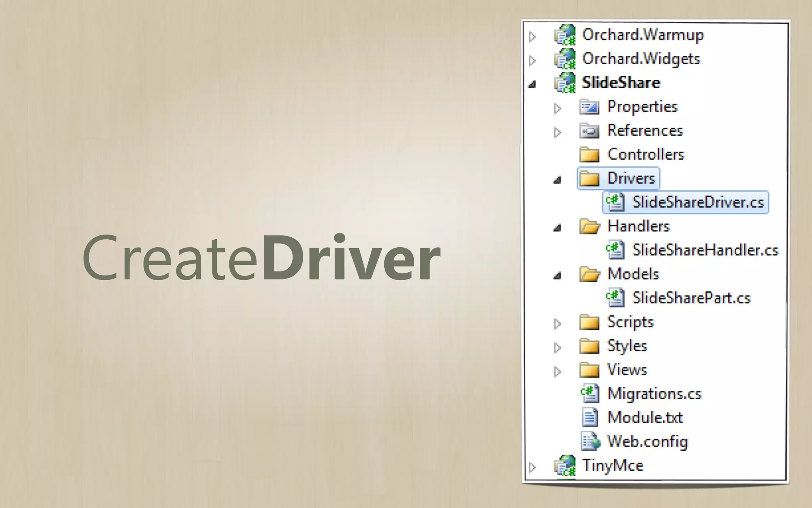Select the Orchard.Warmup label
Viewport: 812px width, 508px height.
(643, 35)
